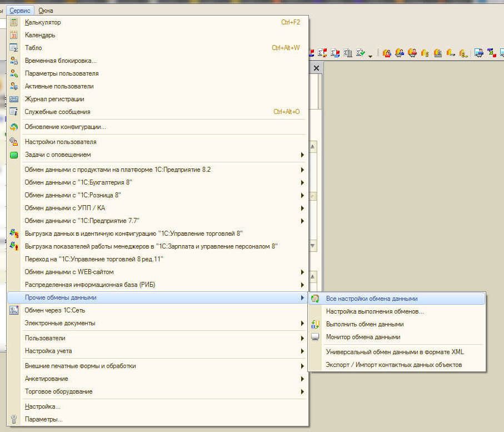504x432 pixels.
Task: Select Универсальный обмен данными в формате XML
Action: pyautogui.click(x=395, y=352)
